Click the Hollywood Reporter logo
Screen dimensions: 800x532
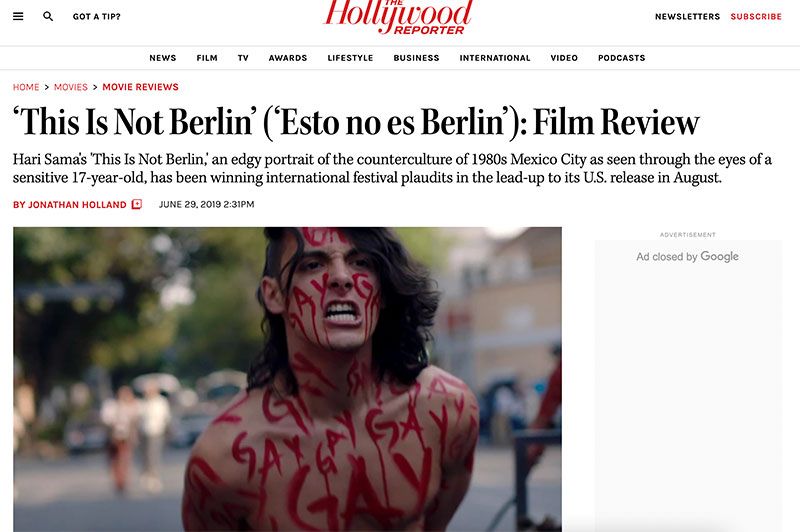coord(398,17)
